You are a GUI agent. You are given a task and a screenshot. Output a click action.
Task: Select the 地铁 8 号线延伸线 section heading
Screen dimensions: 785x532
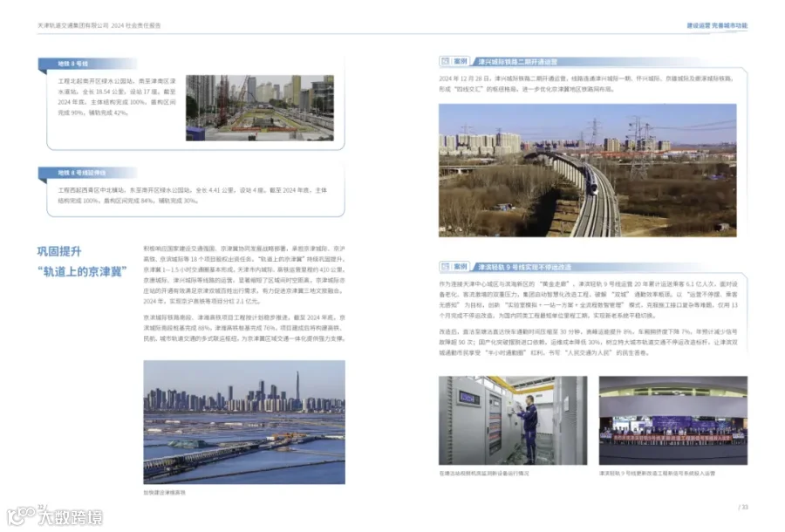(82, 173)
